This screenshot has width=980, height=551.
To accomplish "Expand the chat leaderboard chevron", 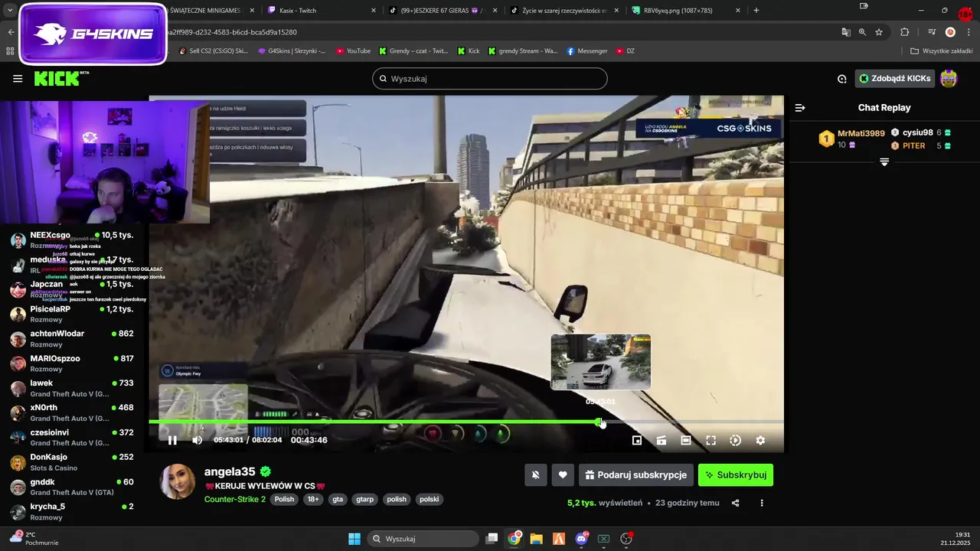I will tap(884, 162).
